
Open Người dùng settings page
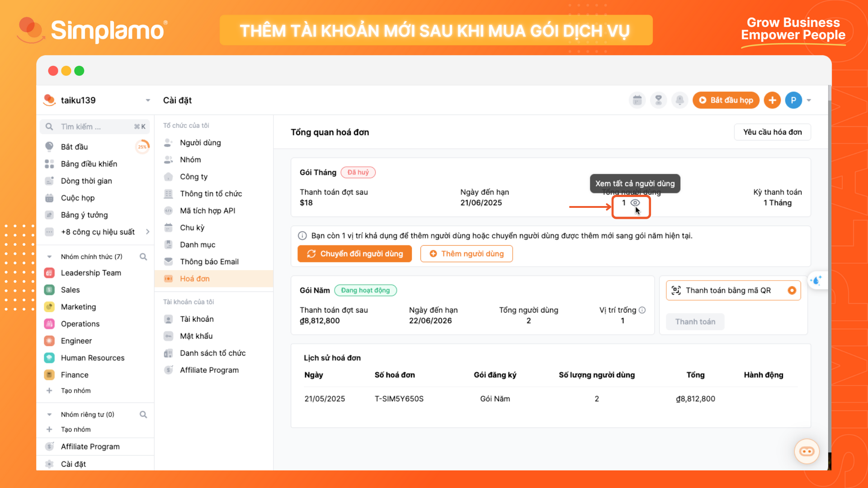(200, 143)
